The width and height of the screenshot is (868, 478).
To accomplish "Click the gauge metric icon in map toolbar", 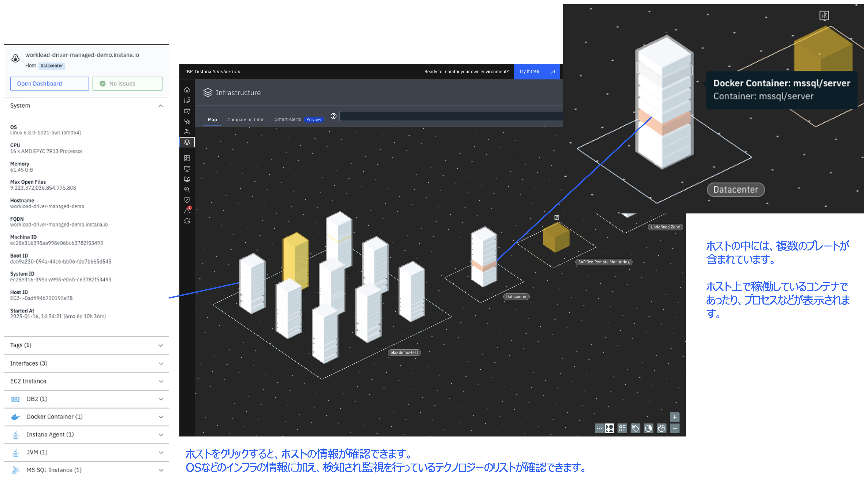I will coord(661,428).
